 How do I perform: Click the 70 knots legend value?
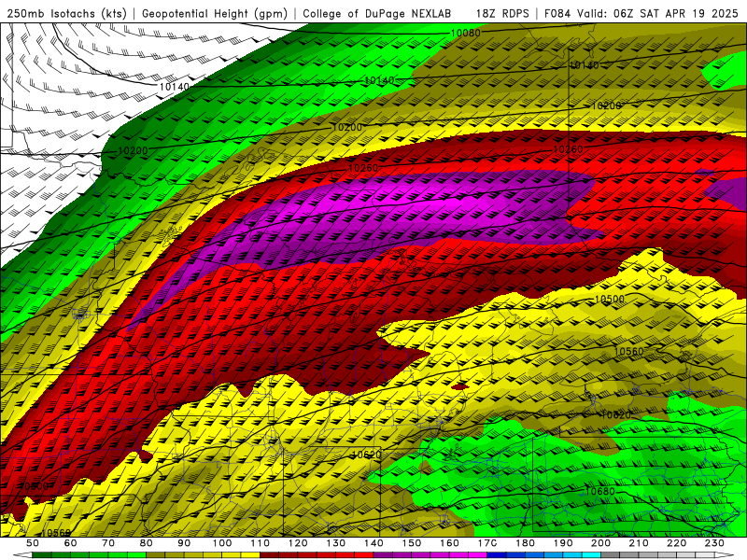click(108, 543)
